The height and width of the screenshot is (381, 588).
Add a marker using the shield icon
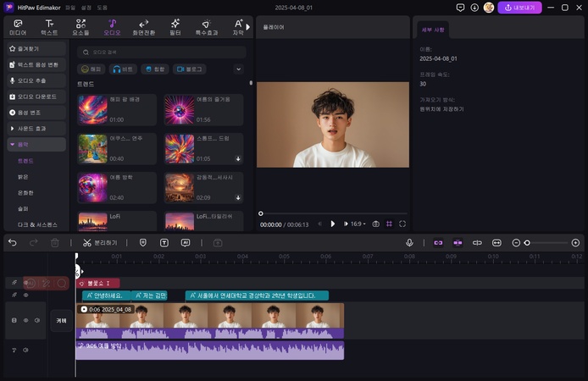(x=143, y=243)
